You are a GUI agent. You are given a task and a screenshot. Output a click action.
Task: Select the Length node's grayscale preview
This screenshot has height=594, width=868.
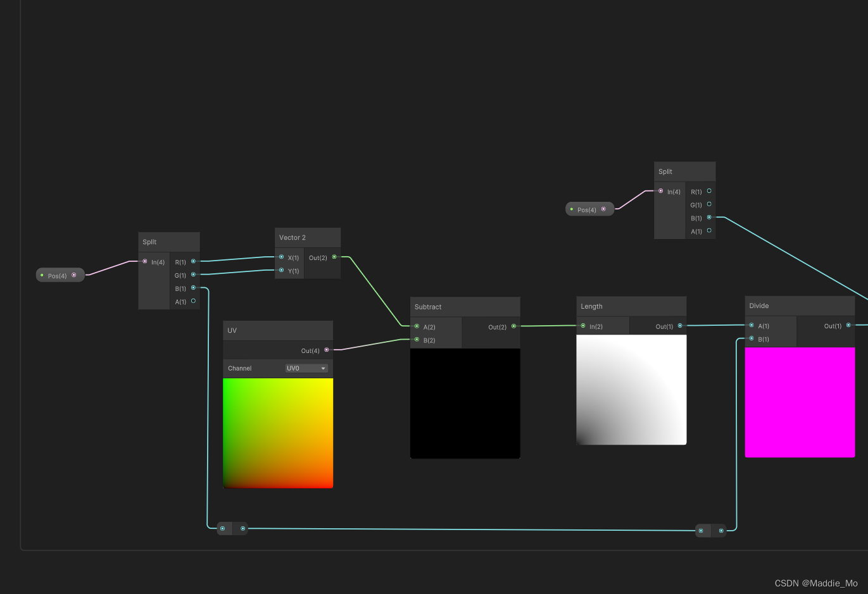(631, 390)
